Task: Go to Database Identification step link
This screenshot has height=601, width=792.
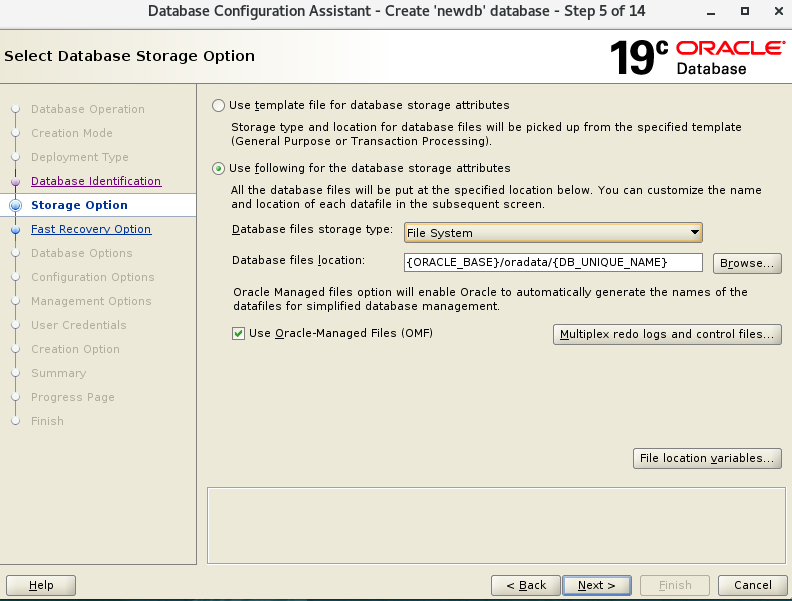Action: [96, 181]
